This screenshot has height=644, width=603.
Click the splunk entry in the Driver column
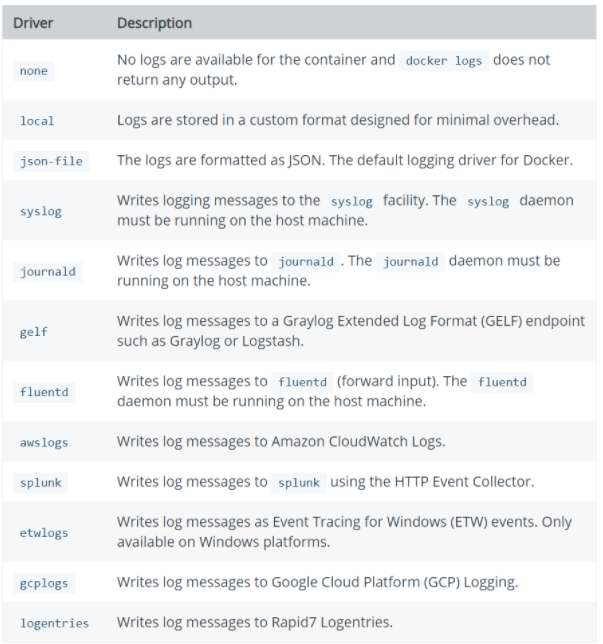[x=41, y=482]
